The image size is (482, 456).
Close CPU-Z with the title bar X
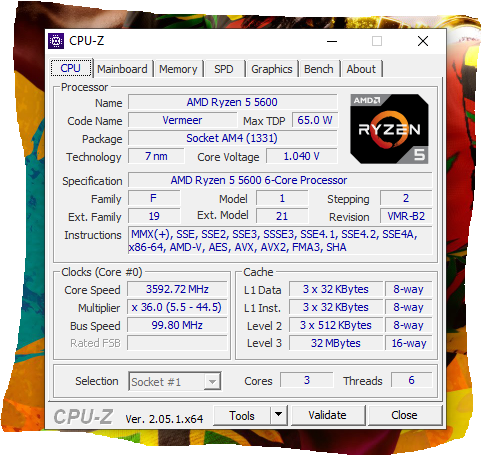[423, 41]
